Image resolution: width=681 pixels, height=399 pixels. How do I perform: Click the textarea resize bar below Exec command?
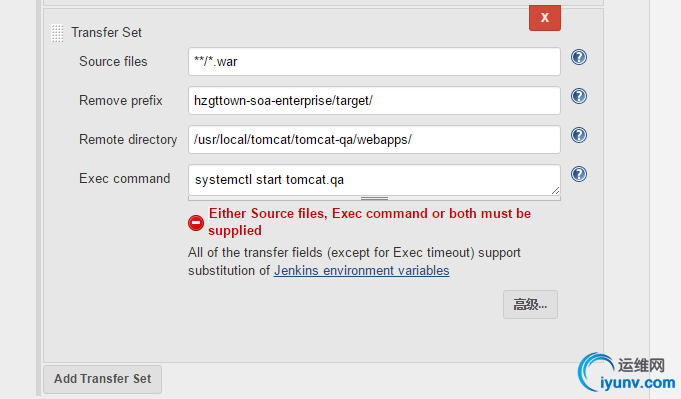pos(374,198)
